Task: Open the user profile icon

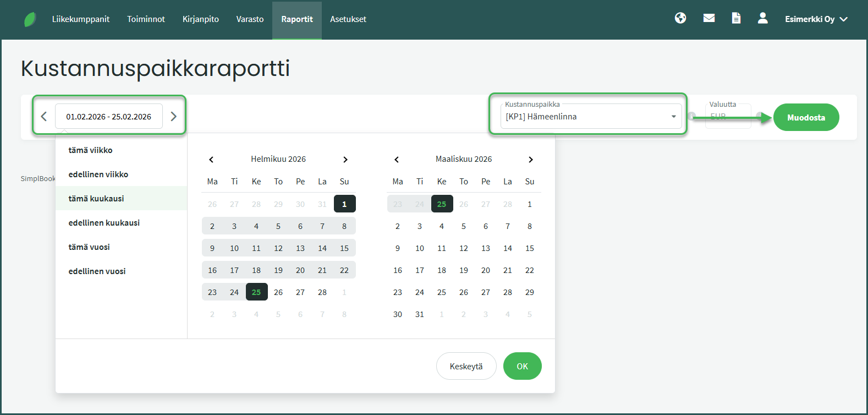Action: pos(762,18)
